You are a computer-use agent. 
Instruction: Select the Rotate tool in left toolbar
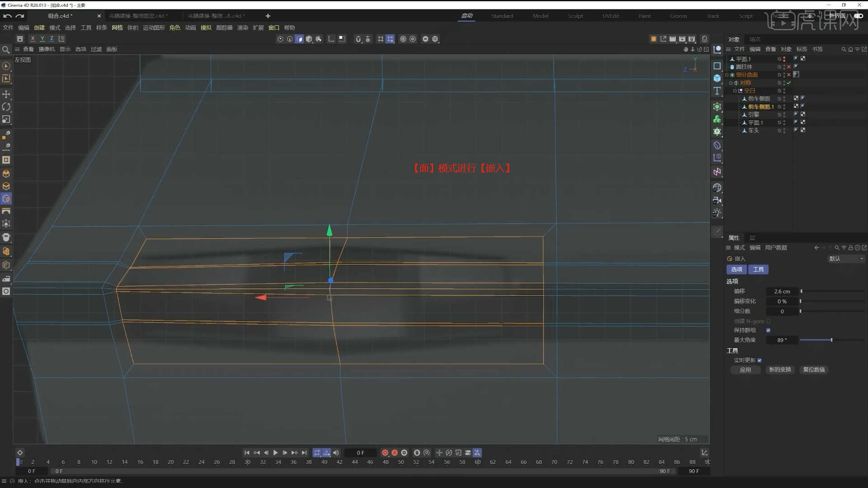click(6, 107)
